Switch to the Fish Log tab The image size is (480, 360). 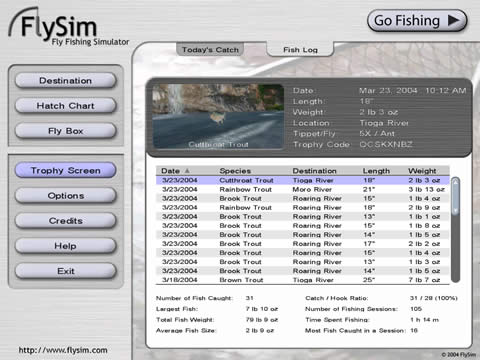tap(300, 50)
